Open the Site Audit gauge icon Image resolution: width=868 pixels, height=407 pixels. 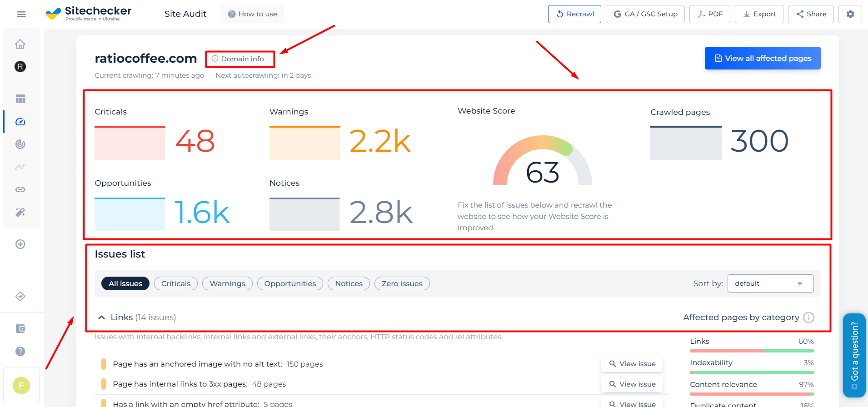(x=20, y=122)
